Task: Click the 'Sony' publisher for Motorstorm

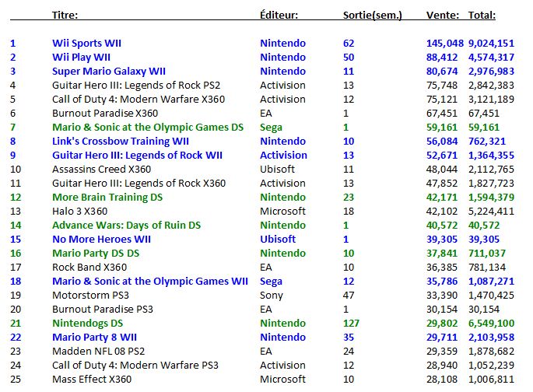Action: [271, 296]
